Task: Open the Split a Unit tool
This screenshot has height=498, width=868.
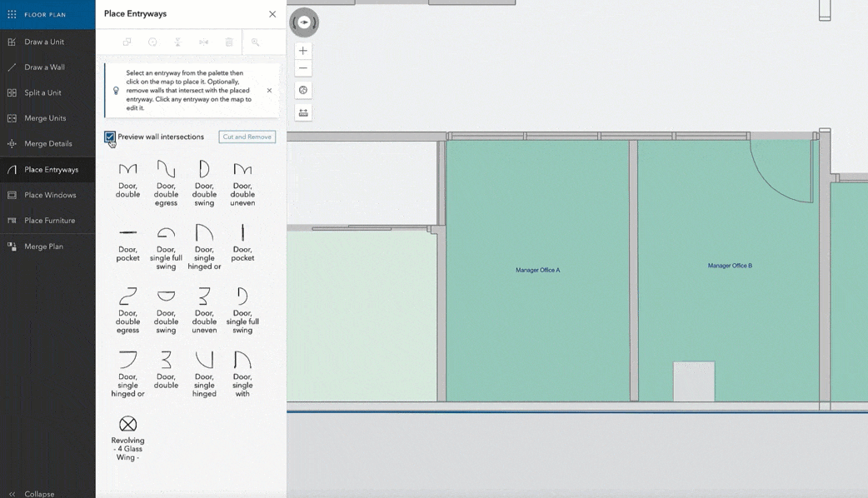Action: [x=47, y=92]
